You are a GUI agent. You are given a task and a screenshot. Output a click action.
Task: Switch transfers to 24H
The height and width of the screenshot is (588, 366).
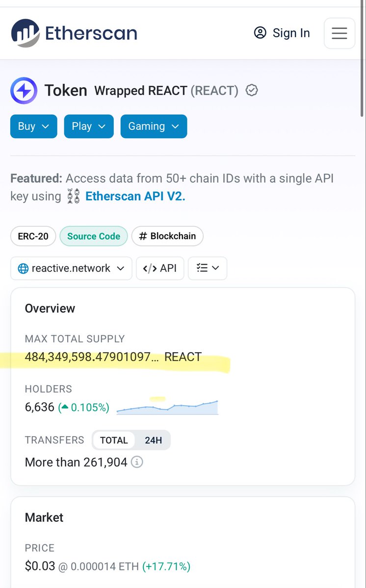click(153, 440)
